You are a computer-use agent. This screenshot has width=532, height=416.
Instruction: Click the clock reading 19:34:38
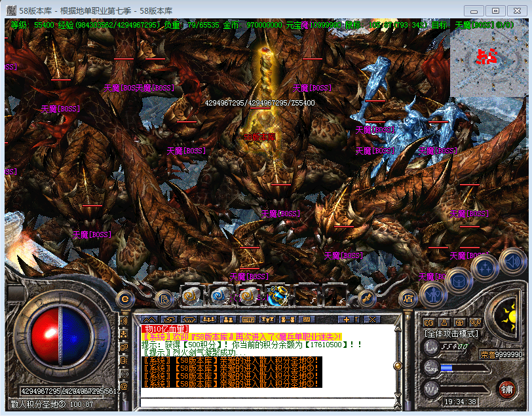click(461, 402)
